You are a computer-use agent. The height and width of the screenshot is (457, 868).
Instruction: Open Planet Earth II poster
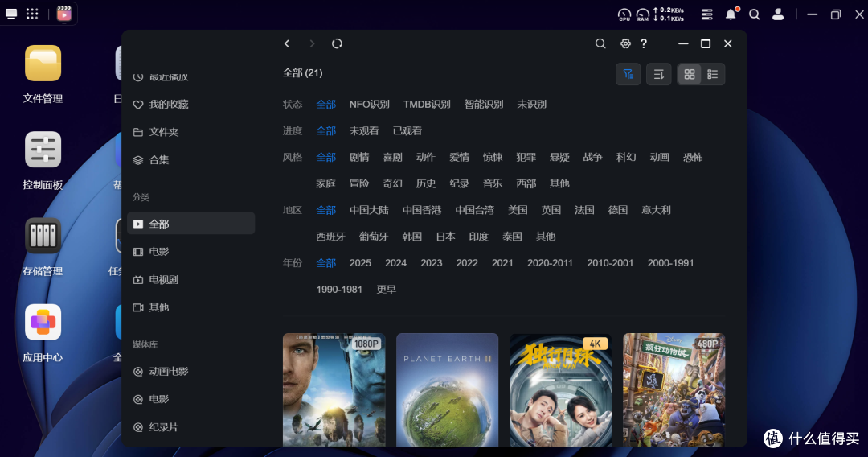point(448,390)
